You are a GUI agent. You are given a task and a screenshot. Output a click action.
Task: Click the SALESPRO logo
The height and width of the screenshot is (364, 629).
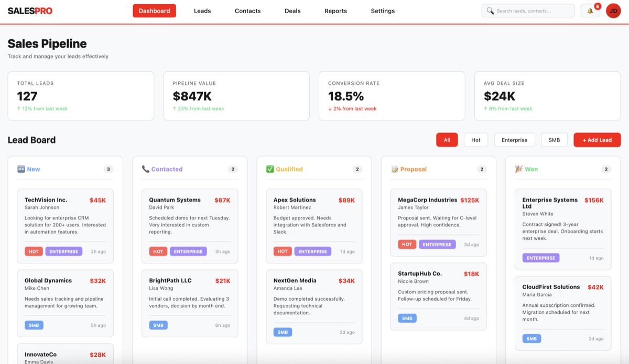tap(30, 10)
